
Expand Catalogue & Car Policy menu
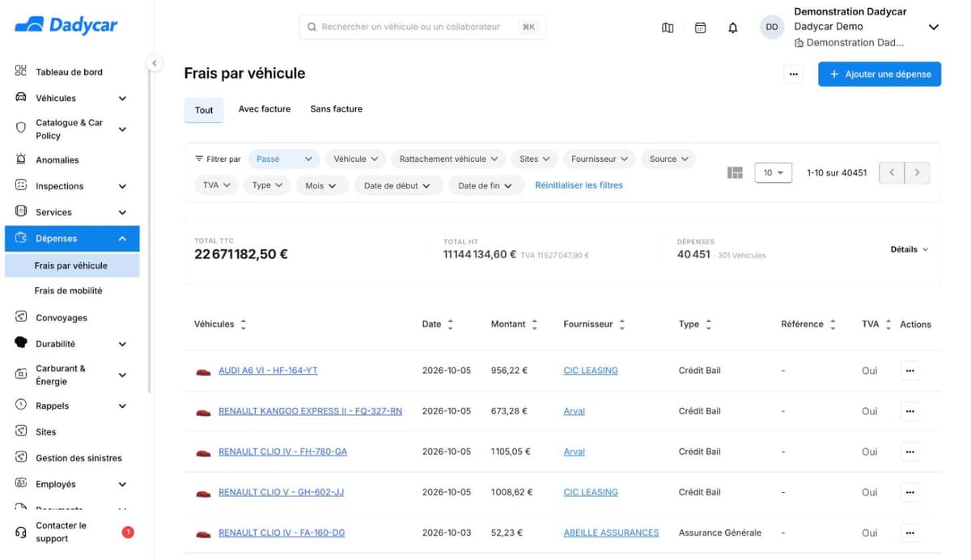point(122,129)
